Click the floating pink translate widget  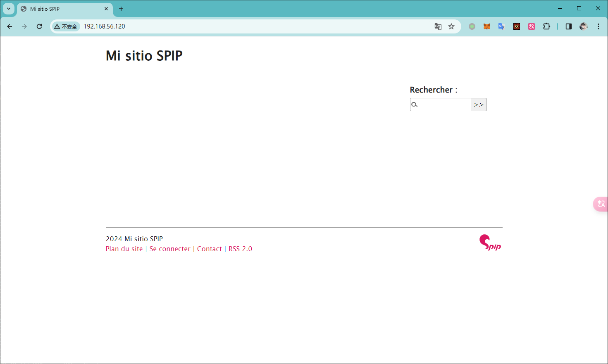(601, 204)
